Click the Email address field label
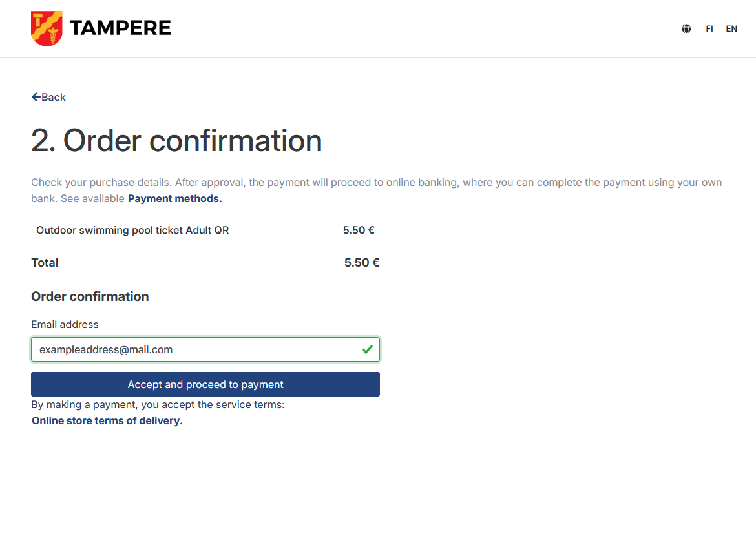Image resolution: width=756 pixels, height=536 pixels. pyautogui.click(x=65, y=324)
